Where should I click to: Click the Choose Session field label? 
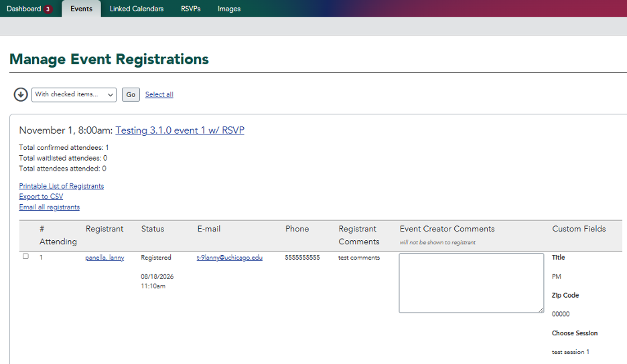[x=575, y=333]
